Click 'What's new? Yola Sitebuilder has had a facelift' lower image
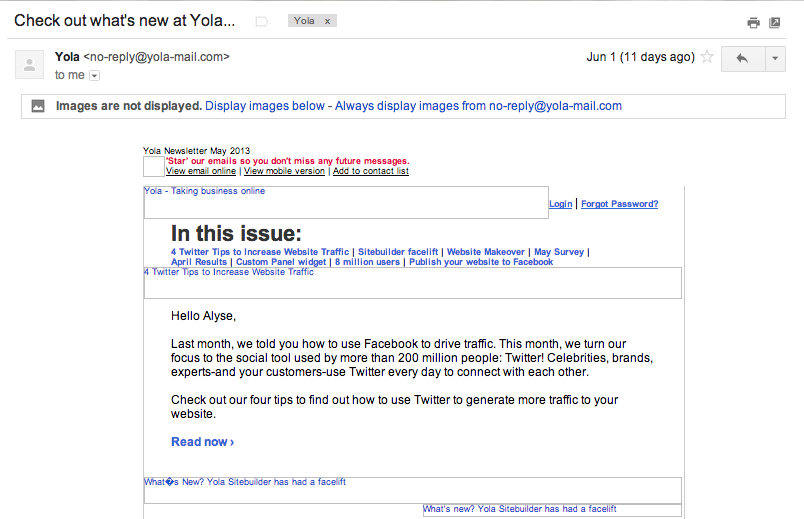The width and height of the screenshot is (804, 519). pyautogui.click(x=552, y=510)
